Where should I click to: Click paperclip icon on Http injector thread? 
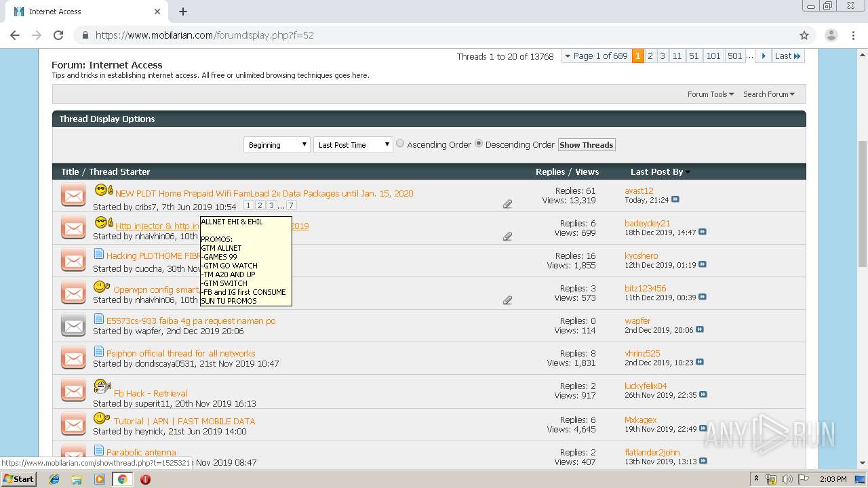click(507, 237)
